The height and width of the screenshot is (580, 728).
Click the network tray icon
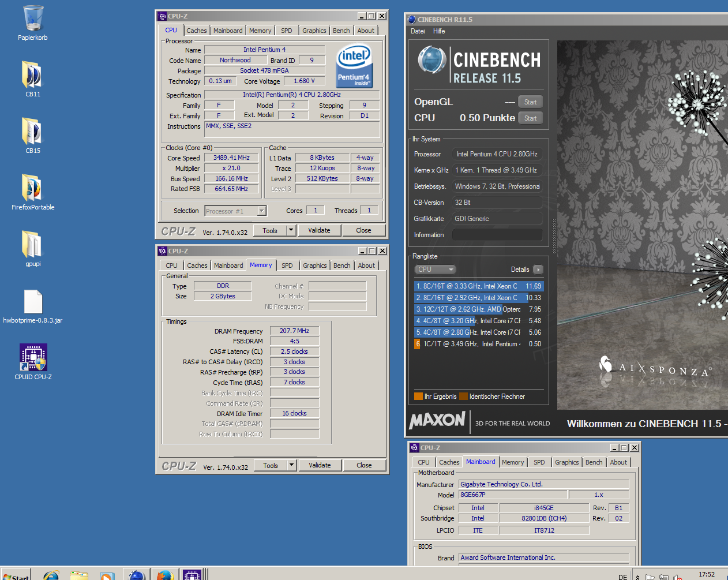[x=664, y=577]
